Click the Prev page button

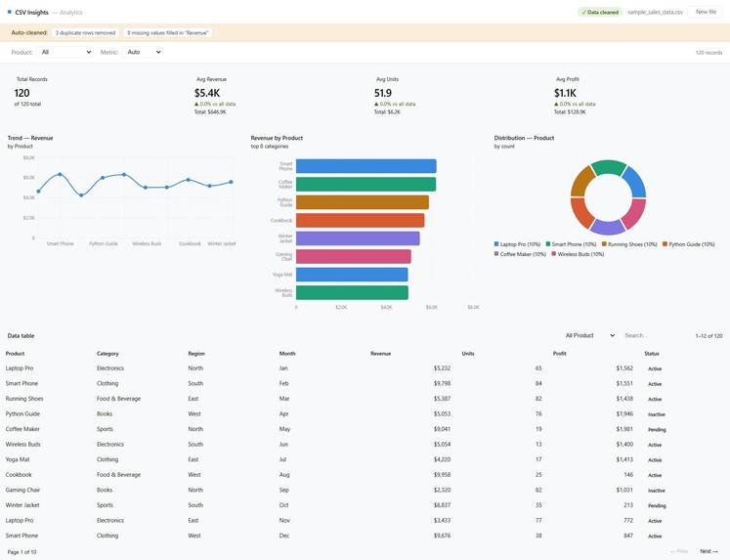pyautogui.click(x=679, y=551)
